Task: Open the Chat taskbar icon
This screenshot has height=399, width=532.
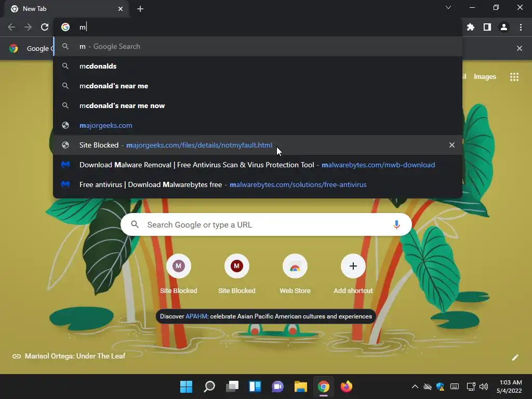Action: [x=277, y=387]
